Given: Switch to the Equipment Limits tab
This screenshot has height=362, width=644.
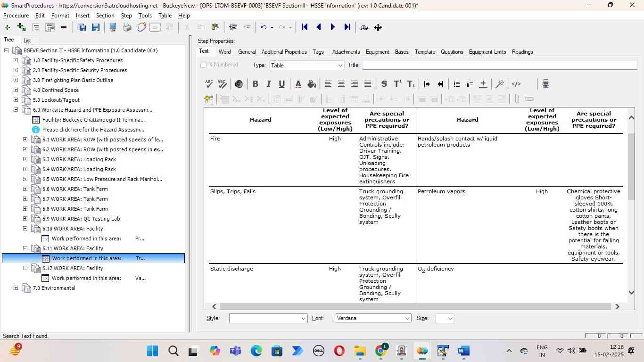Looking at the screenshot, I should tap(487, 52).
